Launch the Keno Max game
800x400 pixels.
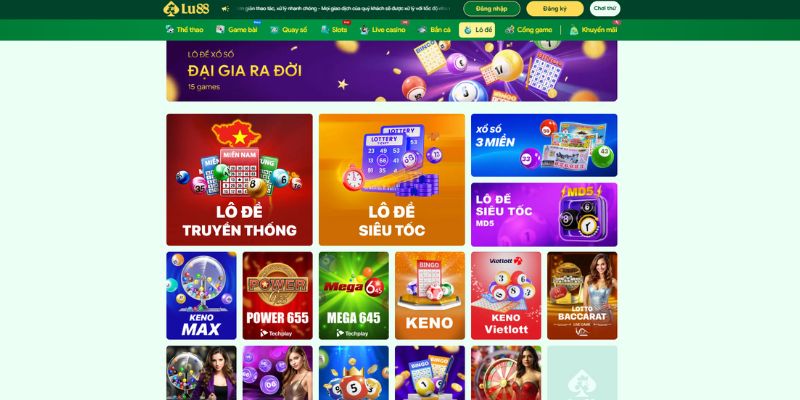pos(202,295)
